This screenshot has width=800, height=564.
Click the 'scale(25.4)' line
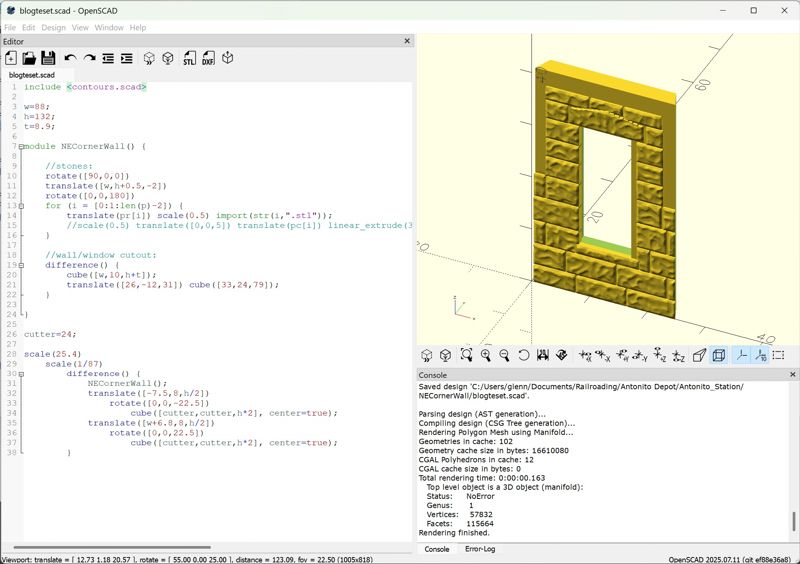pos(53,354)
